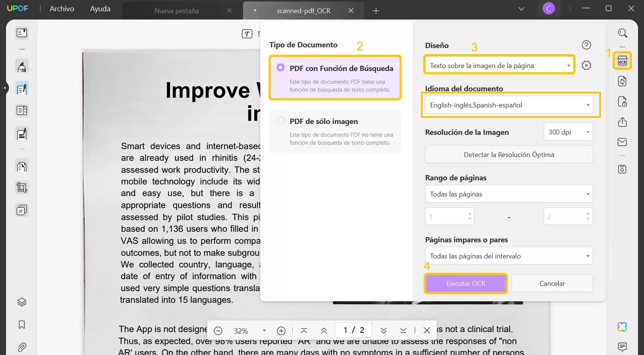Open Todas las páginas del intervalo dropdown
The width and height of the screenshot is (644, 355).
[509, 256]
